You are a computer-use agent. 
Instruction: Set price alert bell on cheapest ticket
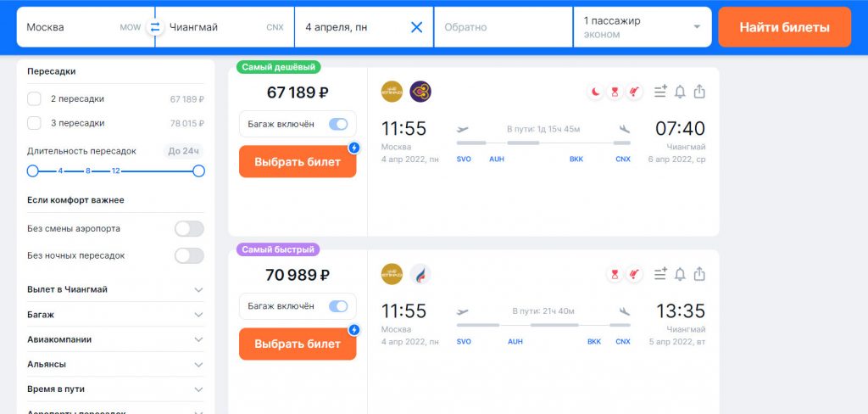[680, 92]
